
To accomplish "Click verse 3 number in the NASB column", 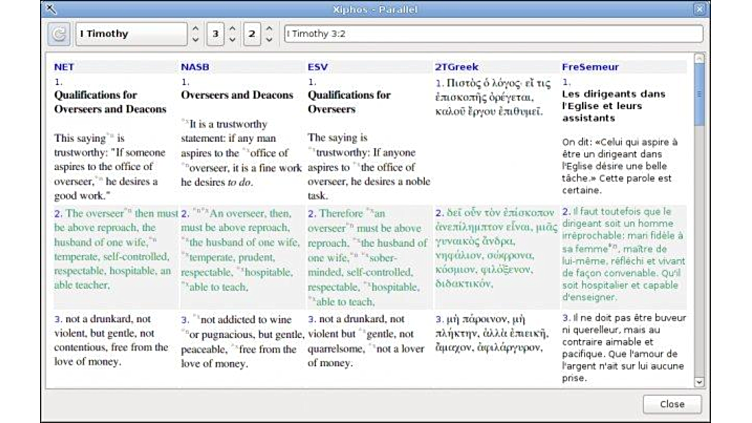I will coord(184,318).
